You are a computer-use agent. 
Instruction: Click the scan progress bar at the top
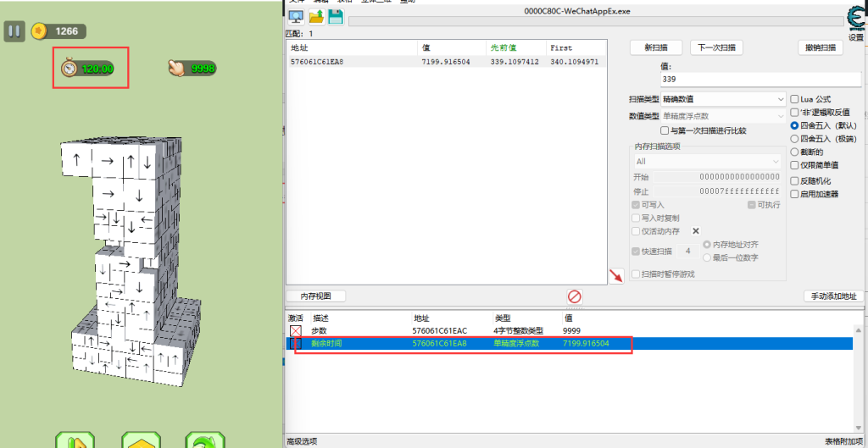pos(595,21)
